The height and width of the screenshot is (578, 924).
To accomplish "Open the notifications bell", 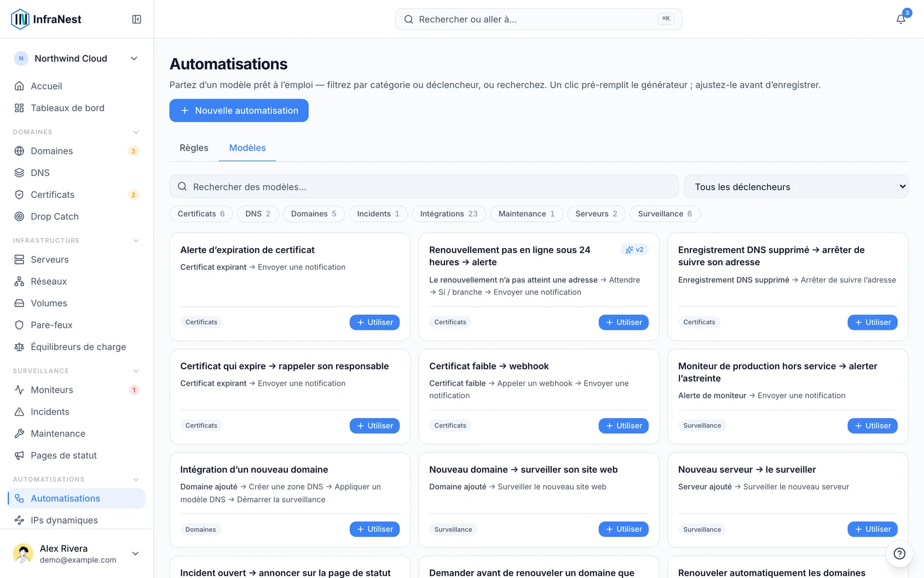I will 900,19.
